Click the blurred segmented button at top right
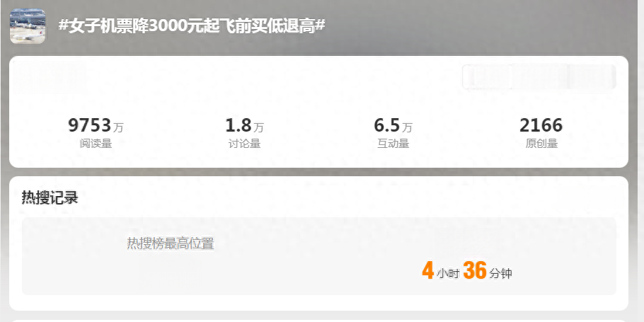The image size is (644, 322). (539, 77)
